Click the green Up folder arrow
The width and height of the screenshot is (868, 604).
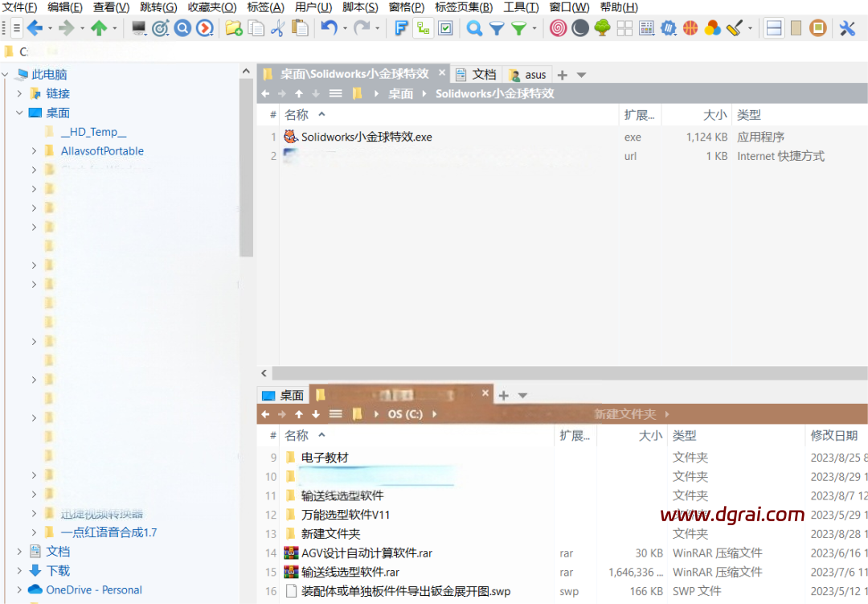click(x=99, y=28)
